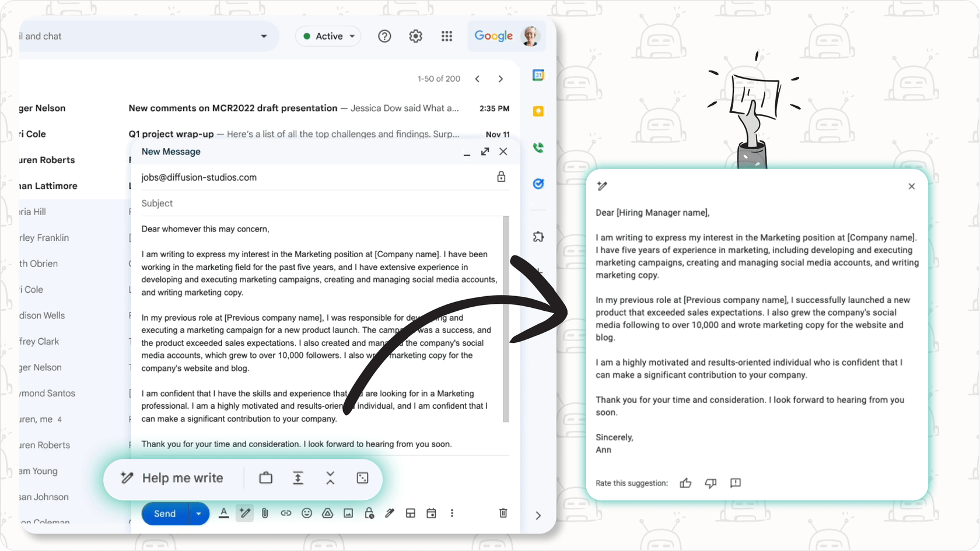Open the compose More options menu
Screen dimensions: 980x551
[452, 513]
